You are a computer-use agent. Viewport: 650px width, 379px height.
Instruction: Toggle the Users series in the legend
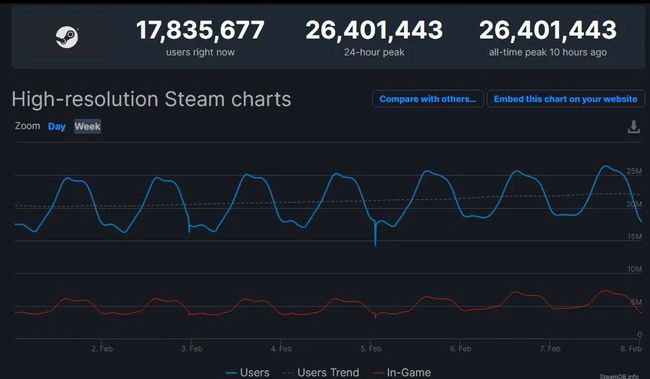(247, 373)
